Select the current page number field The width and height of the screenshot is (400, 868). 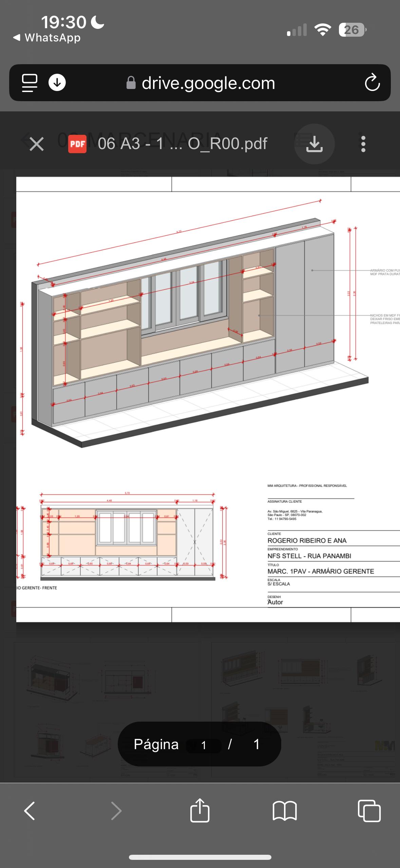click(204, 745)
